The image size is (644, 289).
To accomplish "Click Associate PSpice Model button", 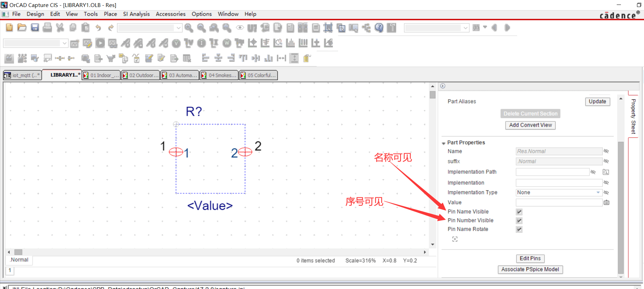I will 530,269.
